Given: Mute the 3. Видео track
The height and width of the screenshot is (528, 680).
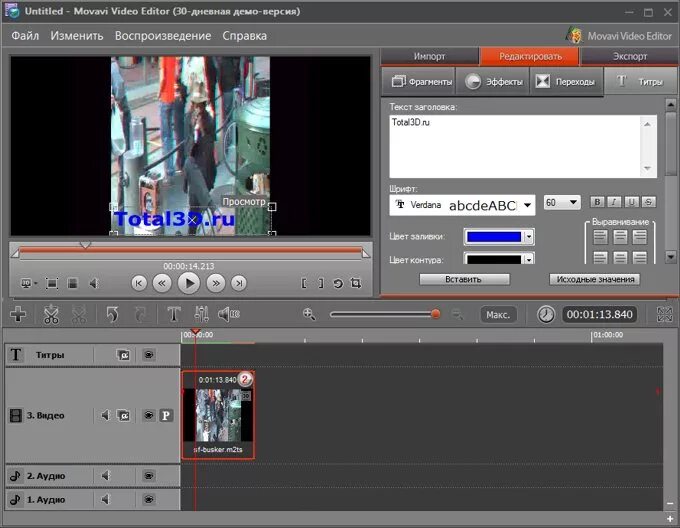Looking at the screenshot, I should point(105,415).
